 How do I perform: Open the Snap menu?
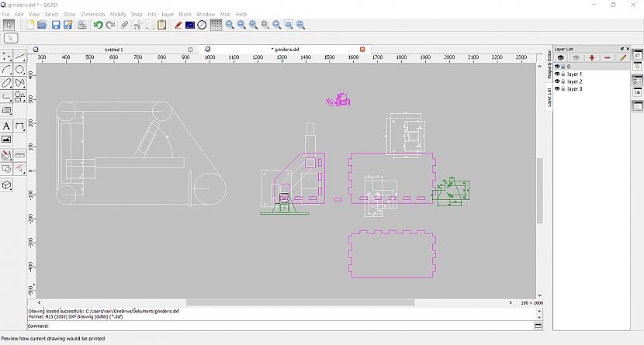point(137,15)
